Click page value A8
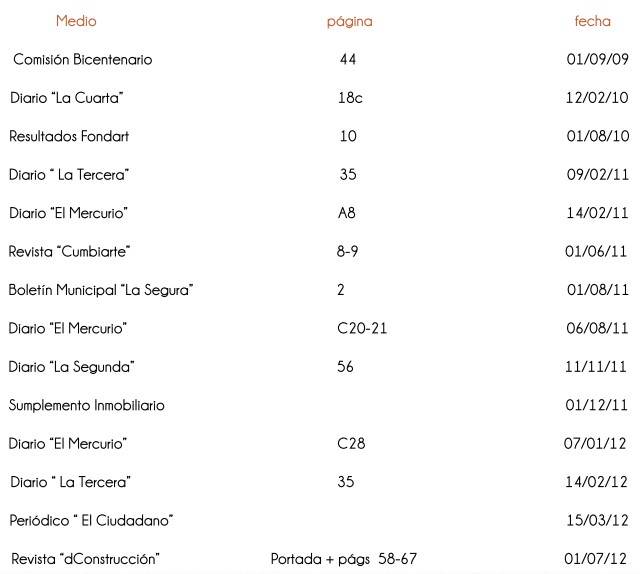Screen dimensions: 640x574 point(347,213)
